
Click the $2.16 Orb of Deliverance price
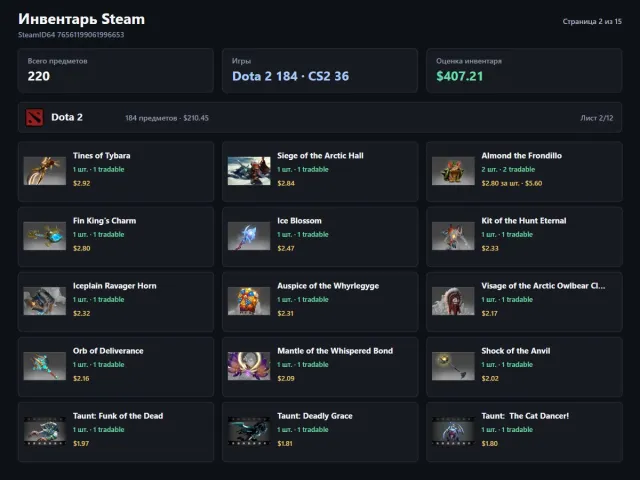tap(81, 378)
